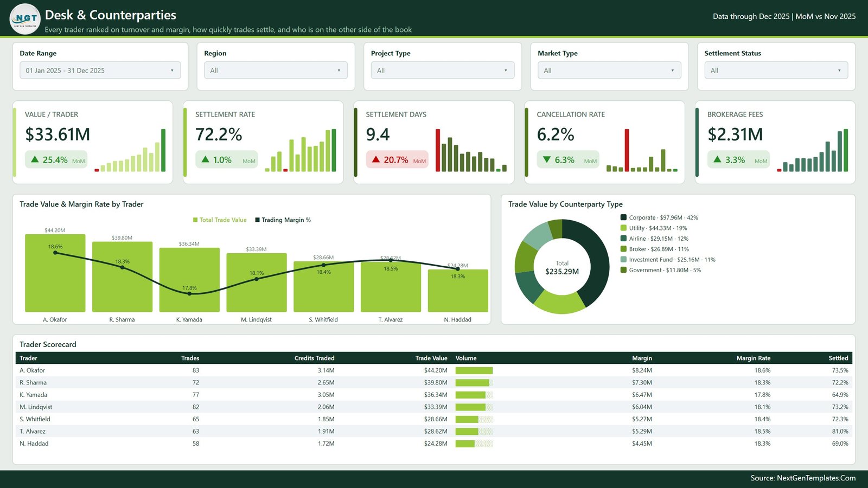Click the 25.4% MoM green badge
The height and width of the screenshot is (488, 868).
pos(56,159)
